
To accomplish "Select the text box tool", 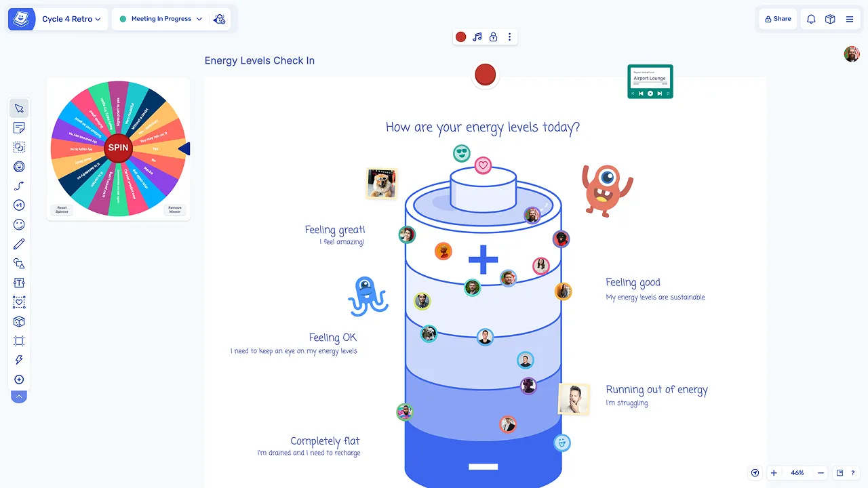I will 19,283.
